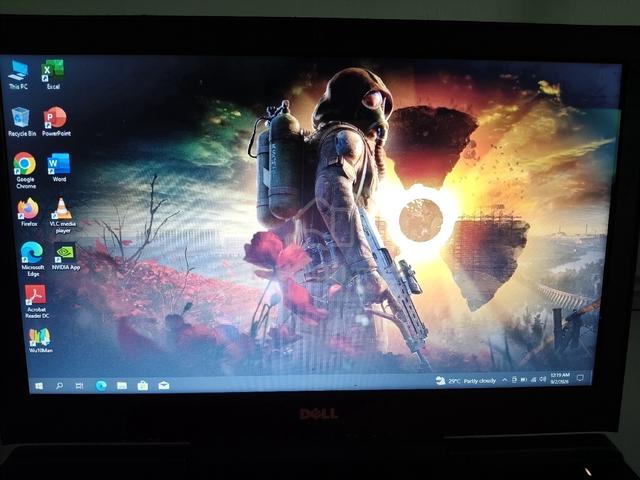Open the This PC desktop icon

[18, 75]
